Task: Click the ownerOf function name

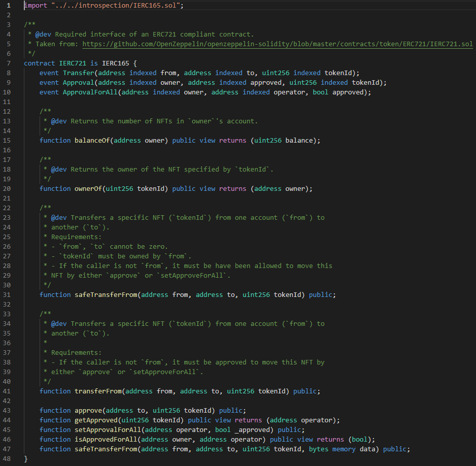Action: pyautogui.click(x=88, y=189)
